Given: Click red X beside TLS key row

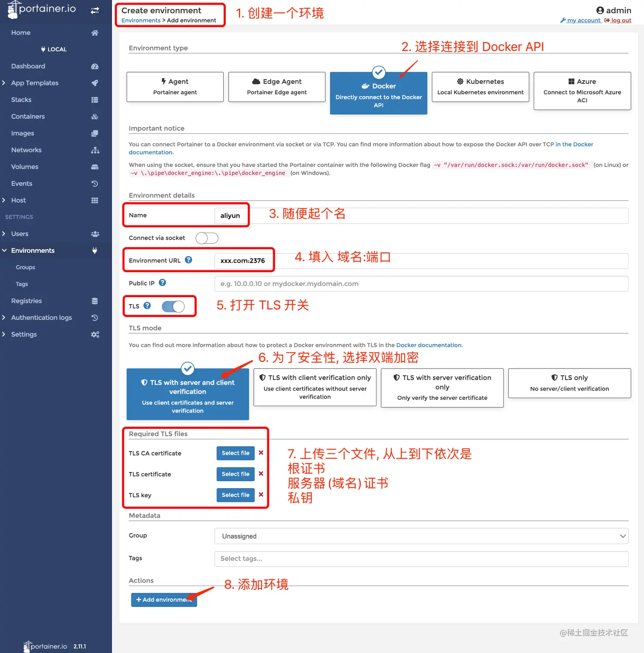Looking at the screenshot, I should [x=261, y=494].
